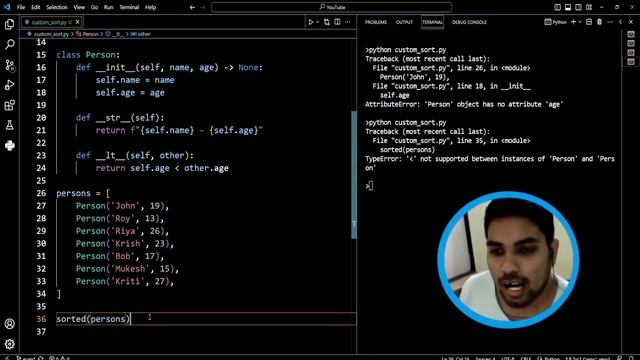The image size is (640, 360).
Task: Open the new terminal launch profile dropdown
Action: tap(580, 22)
